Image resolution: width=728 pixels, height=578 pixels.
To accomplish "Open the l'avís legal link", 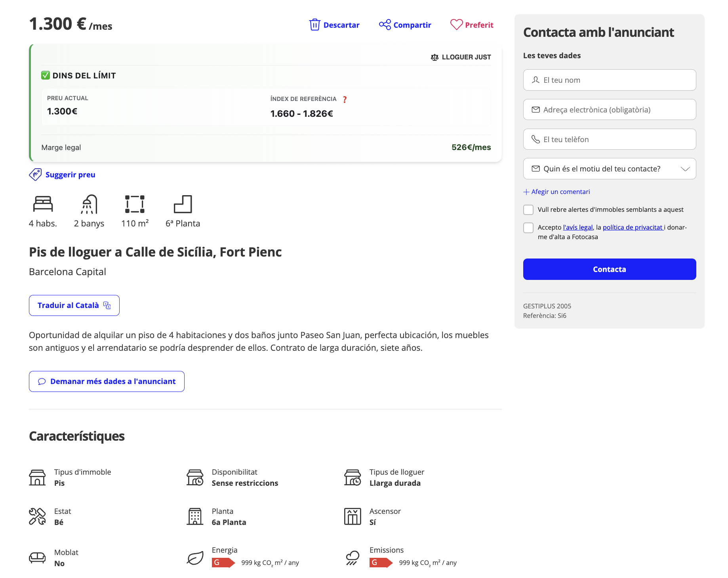I will click(x=577, y=227).
